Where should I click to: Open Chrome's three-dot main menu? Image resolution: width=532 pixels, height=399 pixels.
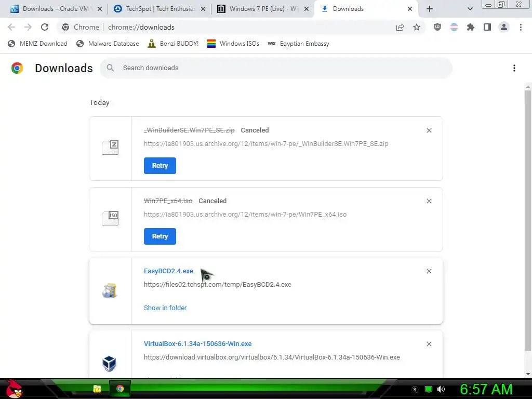pos(521,27)
